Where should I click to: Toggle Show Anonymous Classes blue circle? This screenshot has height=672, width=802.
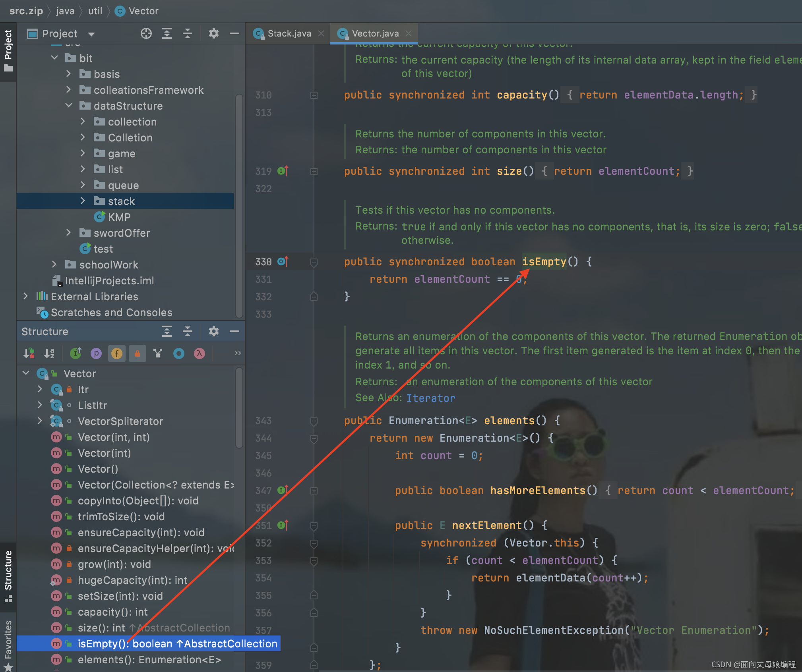[179, 353]
